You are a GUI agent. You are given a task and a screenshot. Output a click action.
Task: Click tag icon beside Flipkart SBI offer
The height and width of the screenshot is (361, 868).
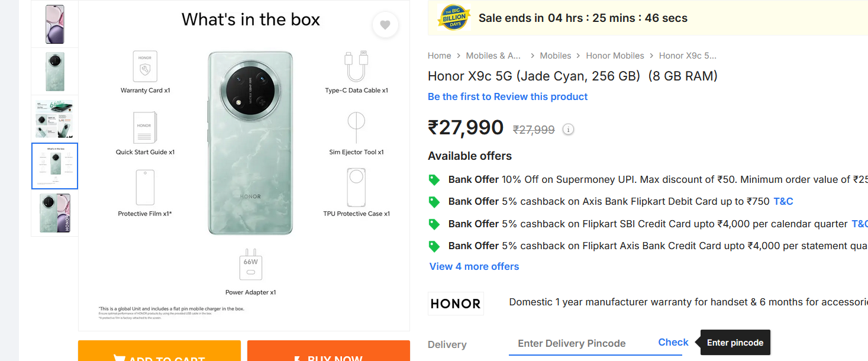click(434, 224)
